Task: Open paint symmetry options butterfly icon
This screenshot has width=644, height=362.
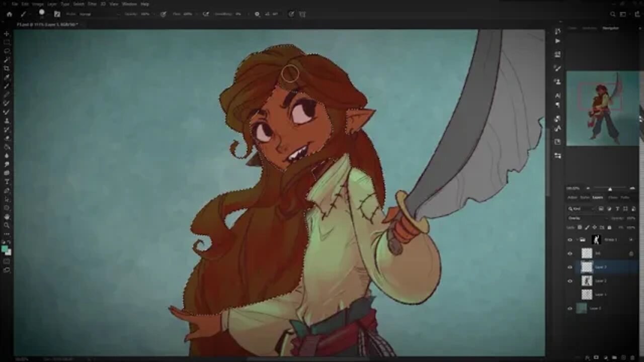Action: (x=302, y=14)
